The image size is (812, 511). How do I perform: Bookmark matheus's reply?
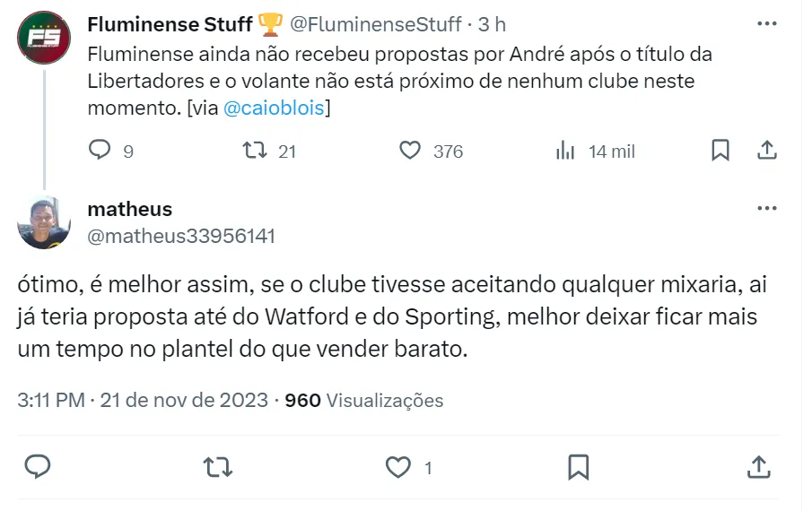pyautogui.click(x=579, y=466)
